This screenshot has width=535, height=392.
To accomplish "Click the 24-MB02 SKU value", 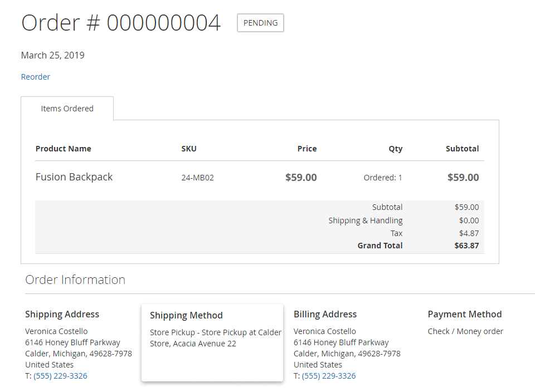I will point(197,178).
